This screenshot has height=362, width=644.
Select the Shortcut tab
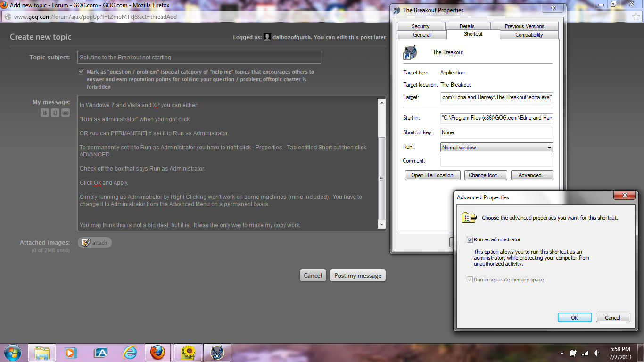click(473, 34)
